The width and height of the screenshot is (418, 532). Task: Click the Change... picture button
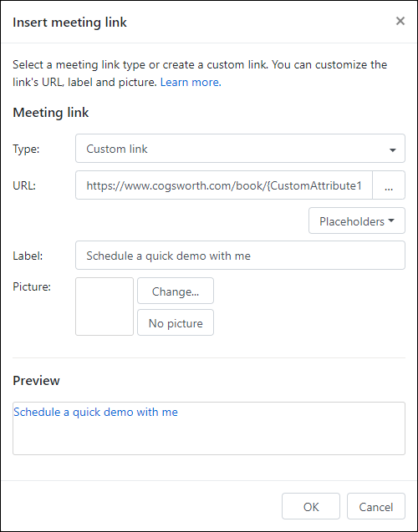pos(176,291)
